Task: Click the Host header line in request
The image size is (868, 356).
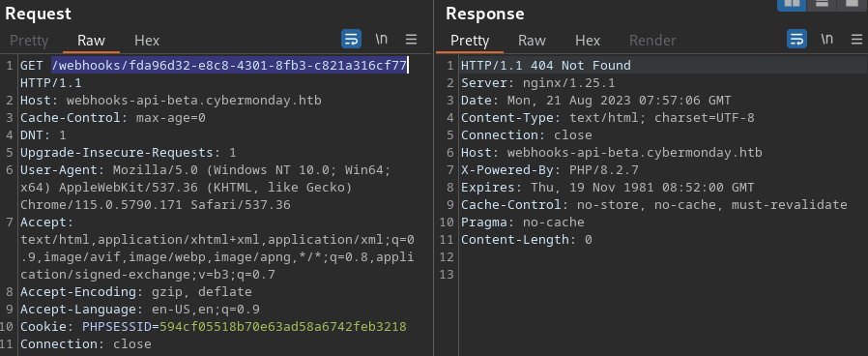Action: (170, 101)
